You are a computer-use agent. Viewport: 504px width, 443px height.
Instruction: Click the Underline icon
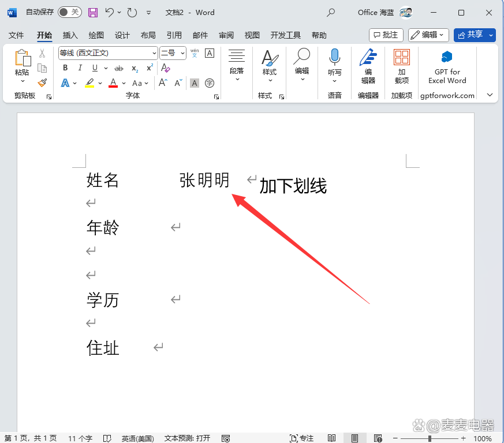pos(94,68)
